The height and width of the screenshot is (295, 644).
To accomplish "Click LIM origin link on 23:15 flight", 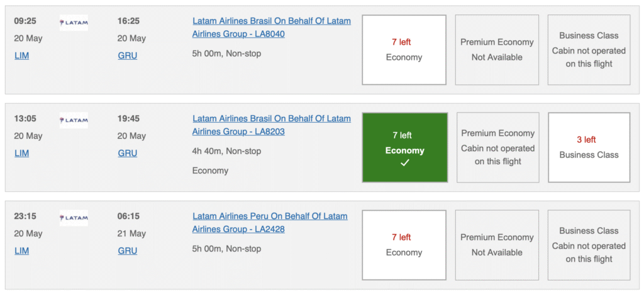I will (x=21, y=250).
